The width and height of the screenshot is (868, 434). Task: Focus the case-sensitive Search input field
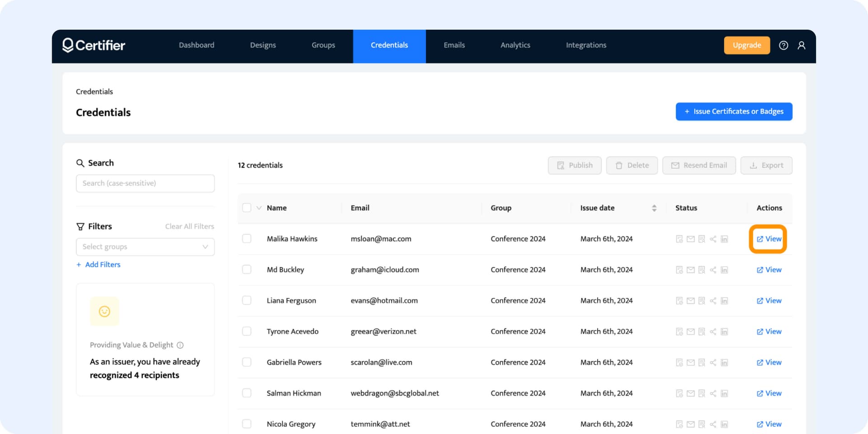145,183
